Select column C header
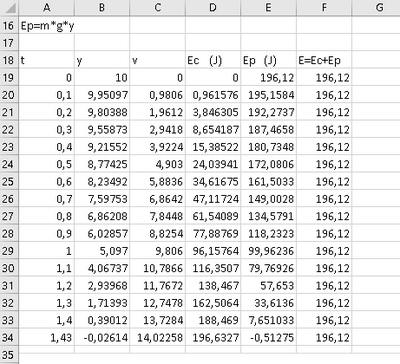Viewport: 400px width, 364px height. point(158,7)
